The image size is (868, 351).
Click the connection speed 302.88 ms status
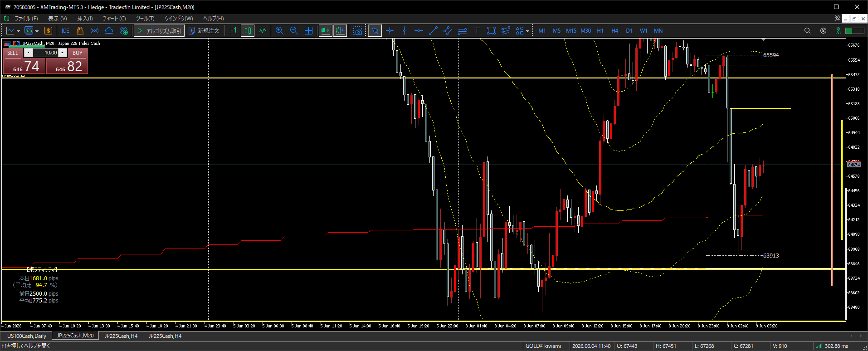(x=832, y=346)
